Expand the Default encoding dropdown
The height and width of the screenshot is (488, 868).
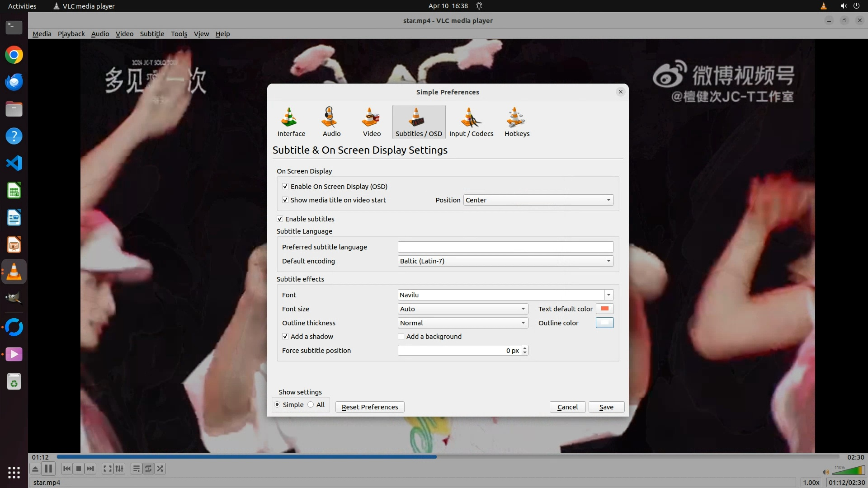[505, 261]
